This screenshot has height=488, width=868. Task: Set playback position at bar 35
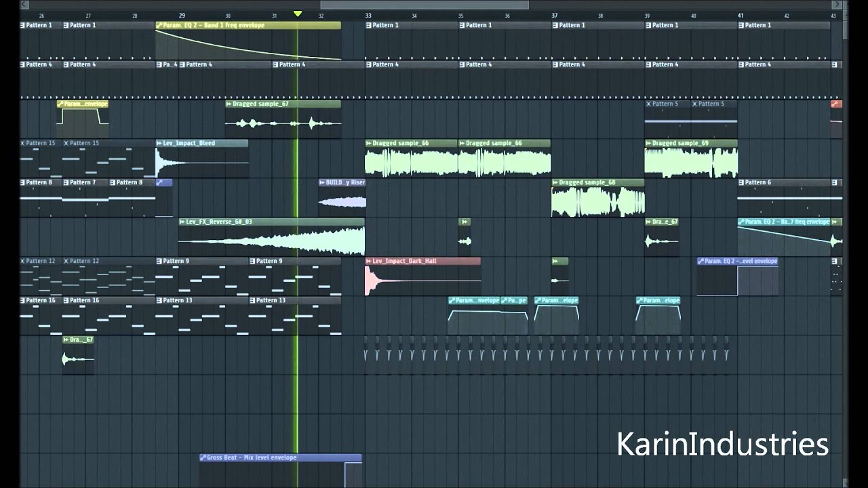tap(461, 16)
